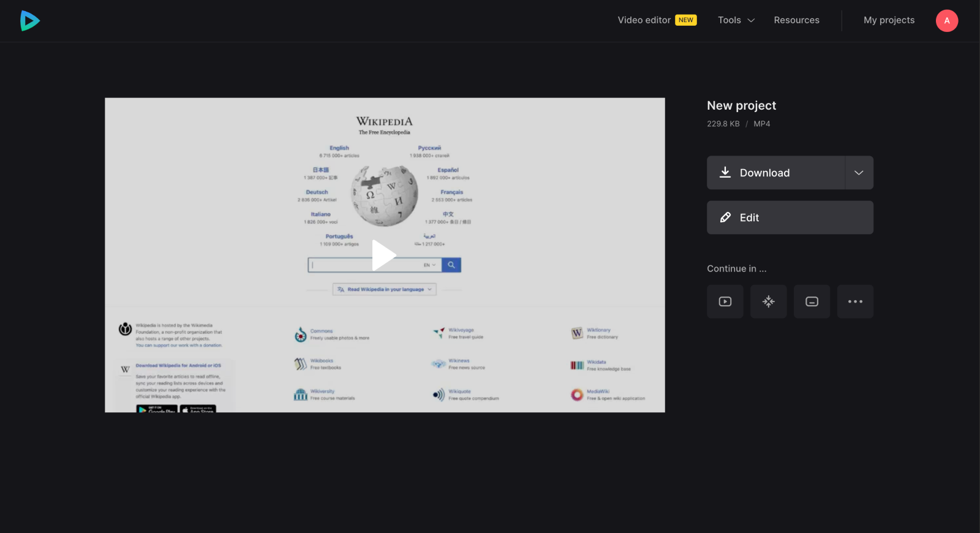
Task: Continue in the compress tool icon
Action: [769, 301]
